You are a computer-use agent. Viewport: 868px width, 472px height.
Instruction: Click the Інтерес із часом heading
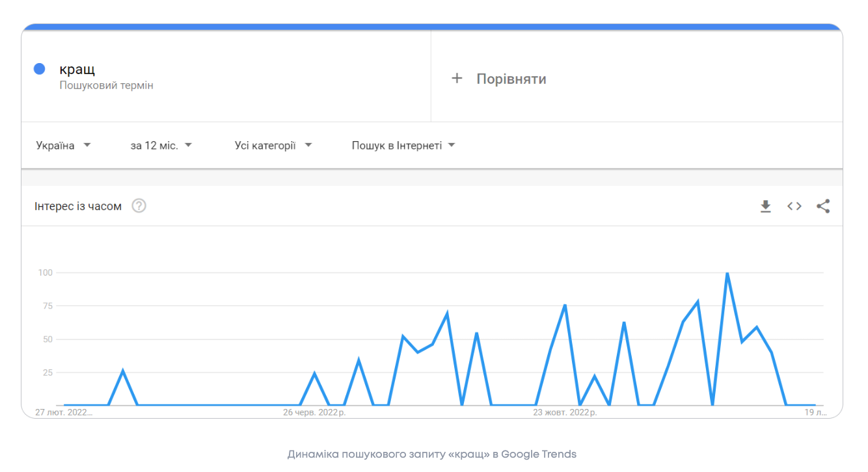point(78,206)
